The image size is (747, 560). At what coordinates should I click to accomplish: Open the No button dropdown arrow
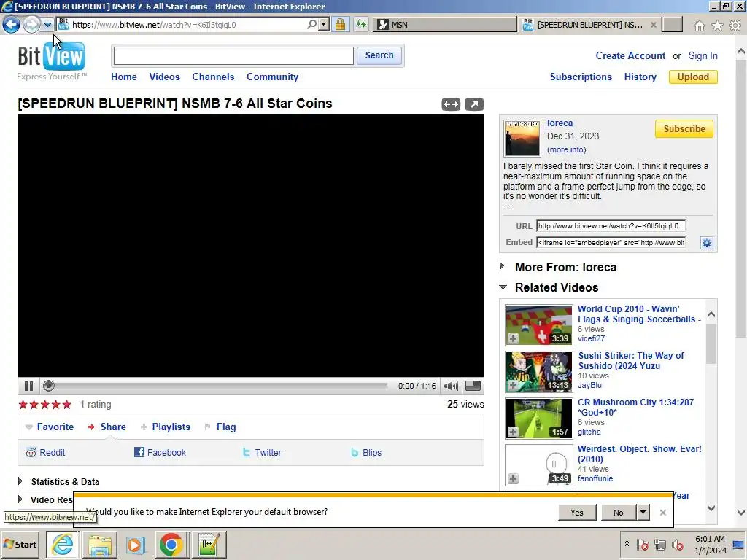[x=643, y=513]
